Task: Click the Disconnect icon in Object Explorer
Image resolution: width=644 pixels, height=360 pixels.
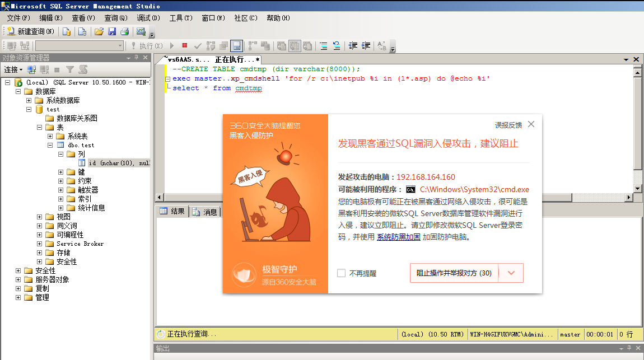Action: (44, 70)
